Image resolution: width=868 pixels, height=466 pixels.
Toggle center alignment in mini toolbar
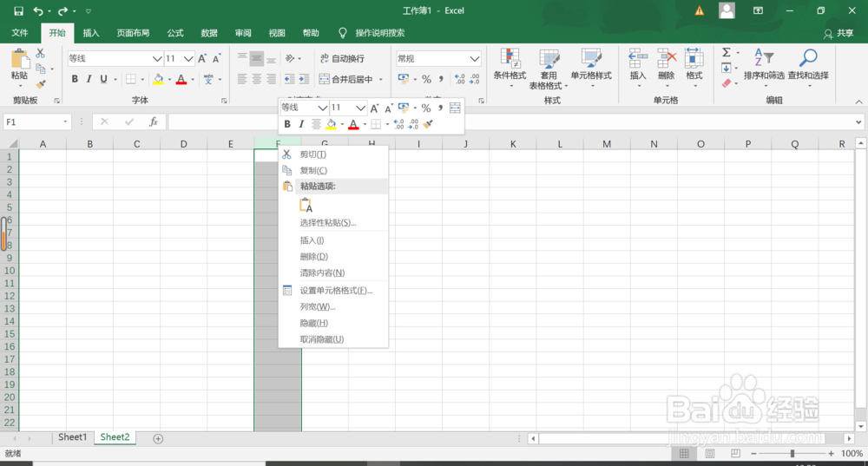point(316,124)
